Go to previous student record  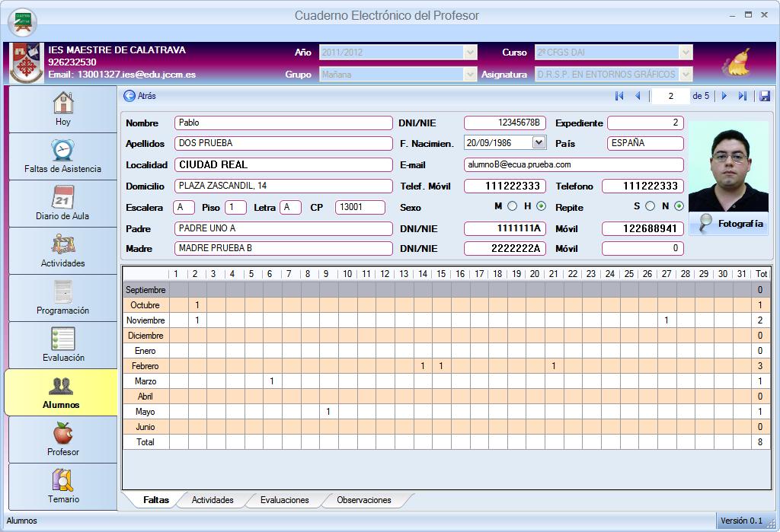(x=638, y=96)
